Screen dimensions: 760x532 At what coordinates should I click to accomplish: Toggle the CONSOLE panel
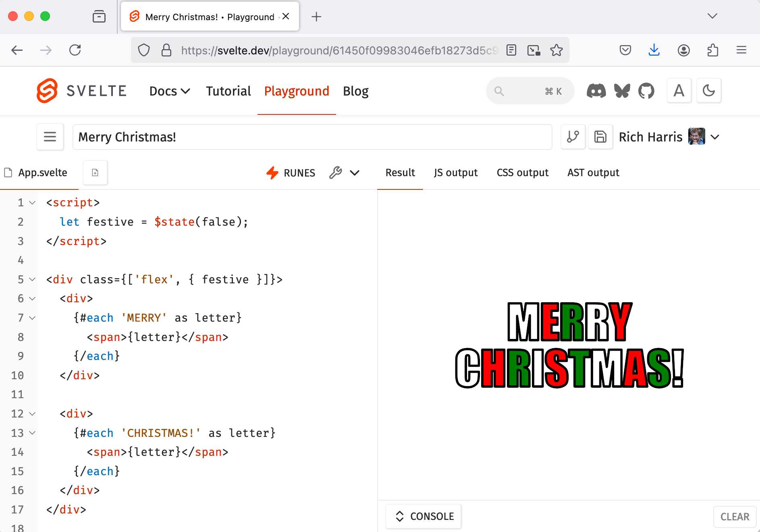424,516
